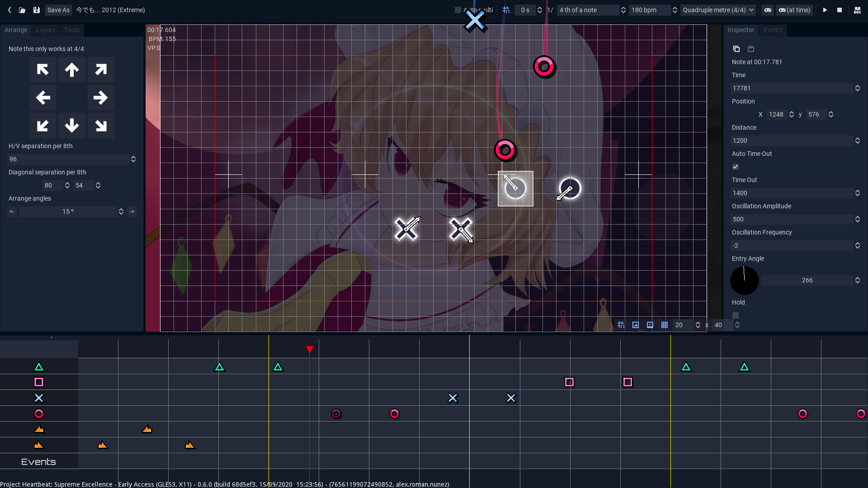Click the Entry Angle dial

point(745,280)
